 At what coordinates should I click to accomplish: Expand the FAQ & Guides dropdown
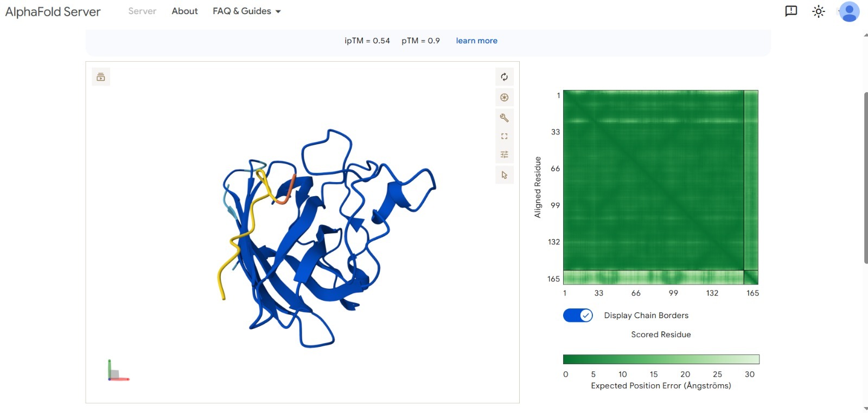(x=247, y=11)
